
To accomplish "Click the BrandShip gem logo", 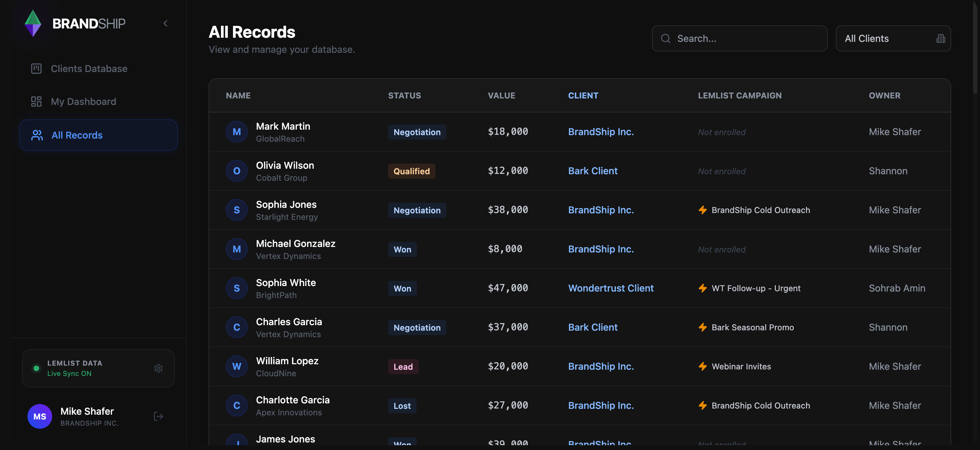I will pos(33,24).
